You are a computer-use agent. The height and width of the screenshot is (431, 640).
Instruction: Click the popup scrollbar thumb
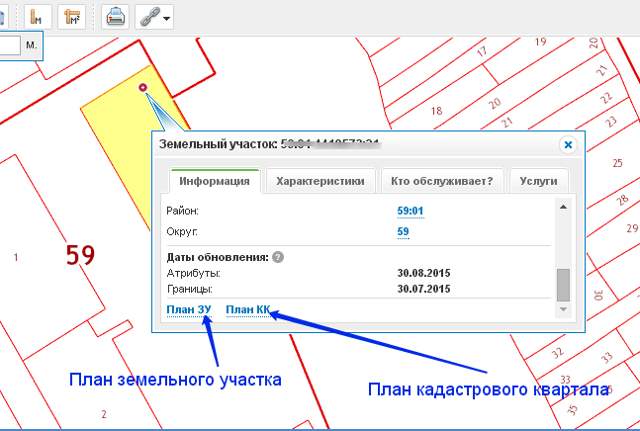(x=563, y=285)
